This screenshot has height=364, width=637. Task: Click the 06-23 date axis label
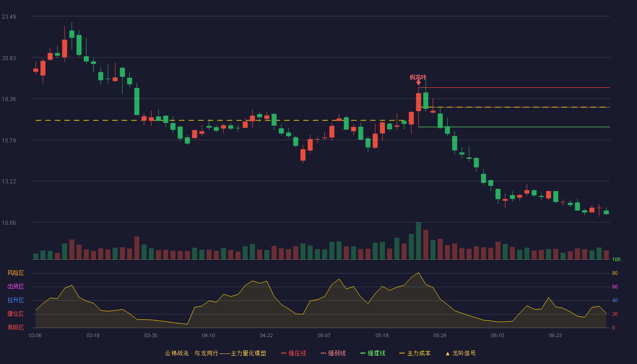555,335
